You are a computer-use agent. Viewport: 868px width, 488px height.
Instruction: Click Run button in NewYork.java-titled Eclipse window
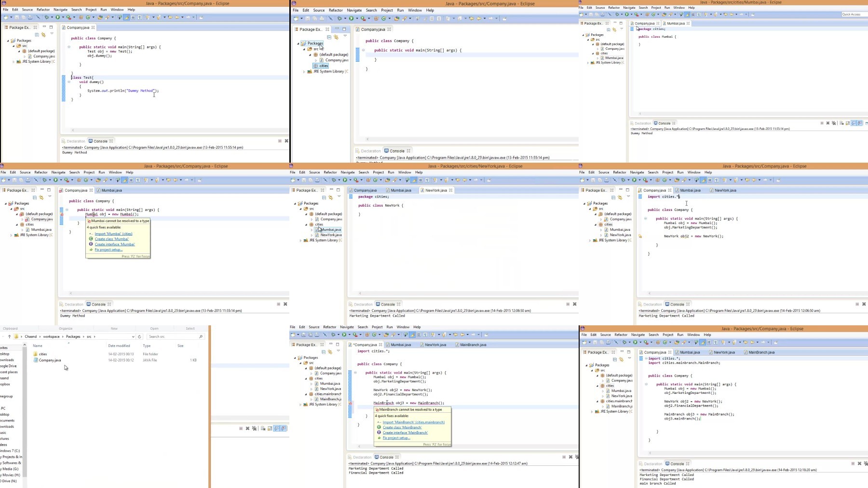coord(345,180)
